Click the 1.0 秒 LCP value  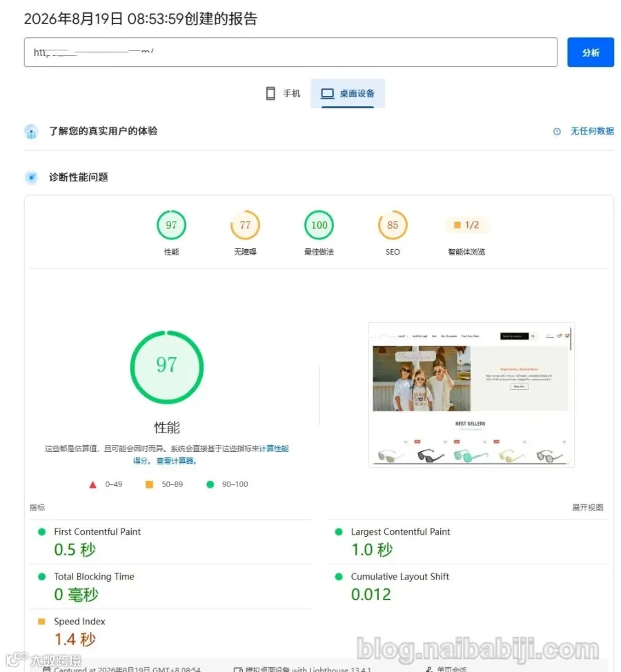pos(372,550)
